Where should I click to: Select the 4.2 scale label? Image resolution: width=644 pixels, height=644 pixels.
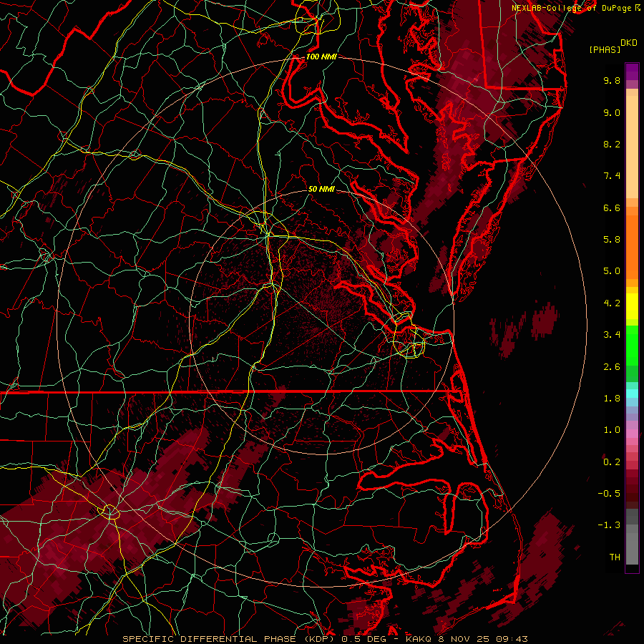(x=612, y=303)
